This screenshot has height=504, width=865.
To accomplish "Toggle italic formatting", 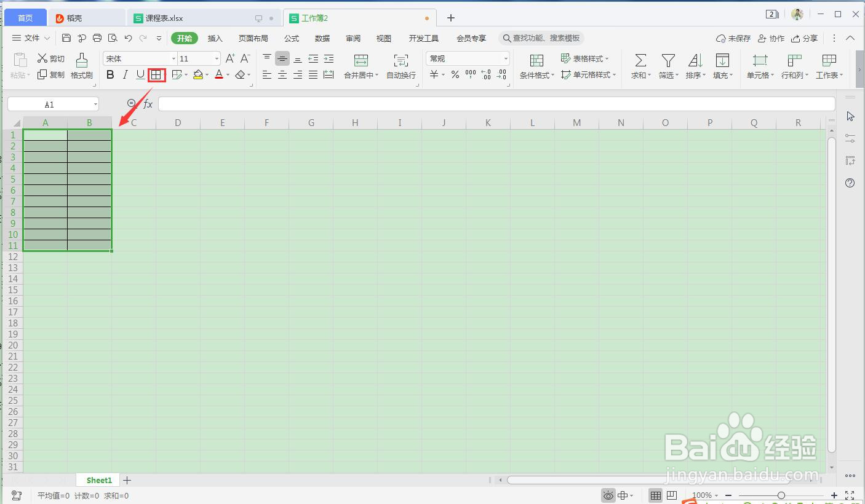I will pyautogui.click(x=125, y=74).
